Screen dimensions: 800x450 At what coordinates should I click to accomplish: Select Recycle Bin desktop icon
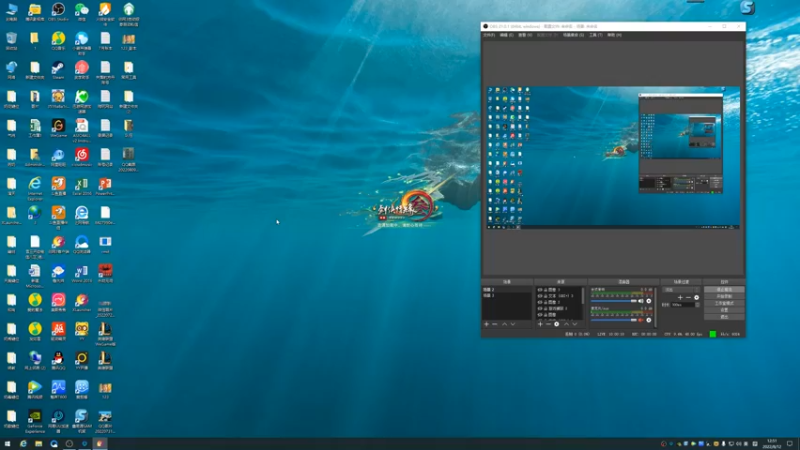[11, 41]
